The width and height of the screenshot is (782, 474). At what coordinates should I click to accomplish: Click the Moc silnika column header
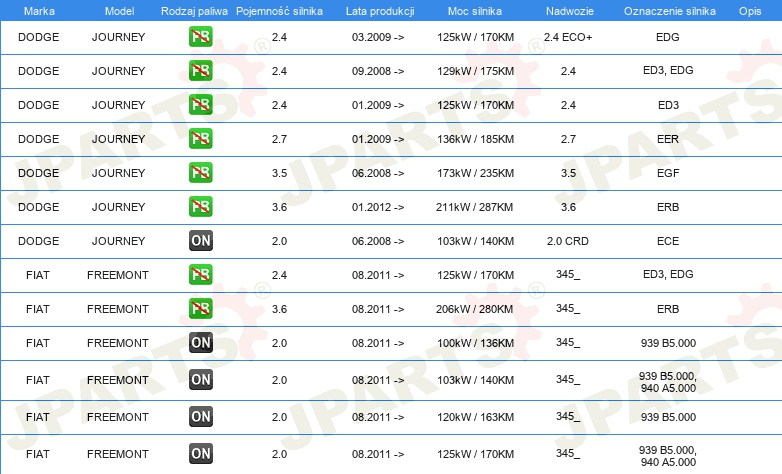coord(475,11)
